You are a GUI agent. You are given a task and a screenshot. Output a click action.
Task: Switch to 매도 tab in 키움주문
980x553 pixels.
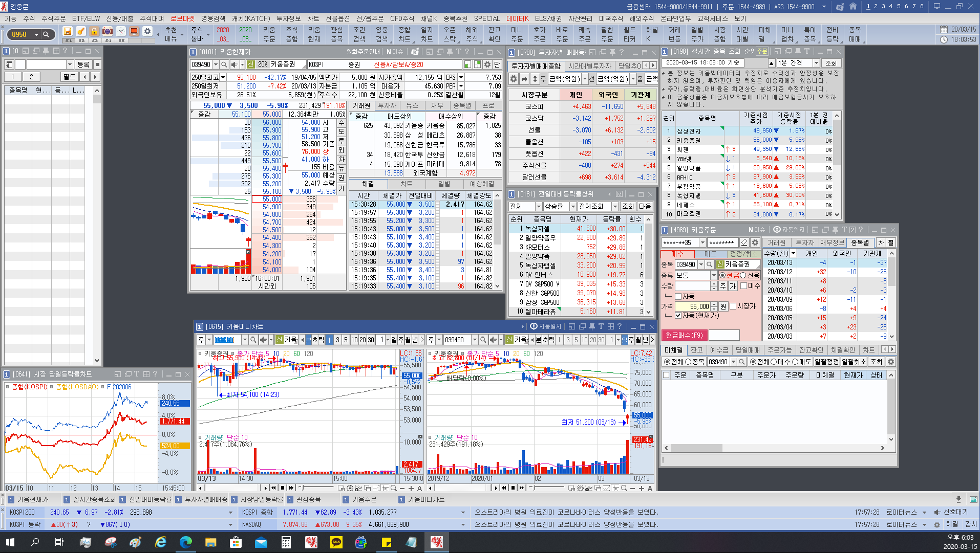pyautogui.click(x=710, y=254)
